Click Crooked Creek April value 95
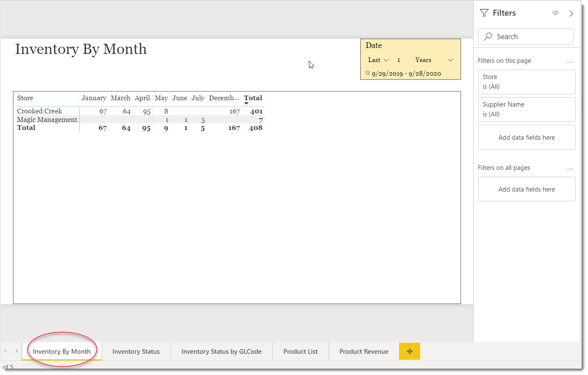This screenshot has width=588, height=375. 147,111
